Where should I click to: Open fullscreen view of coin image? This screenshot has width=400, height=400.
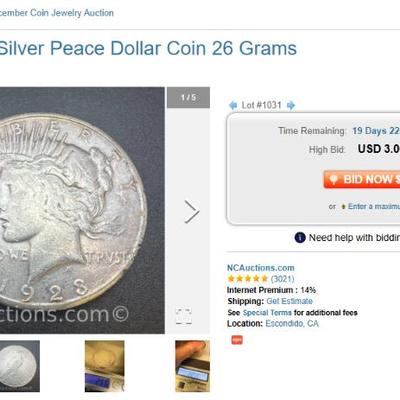(x=184, y=316)
